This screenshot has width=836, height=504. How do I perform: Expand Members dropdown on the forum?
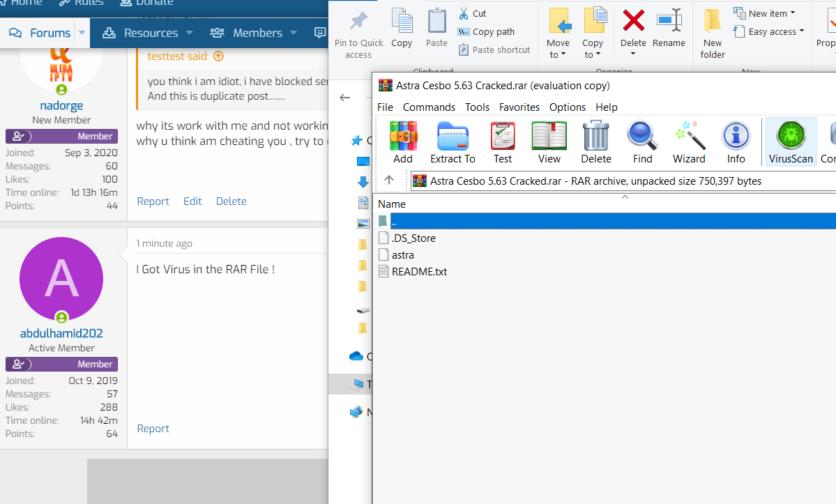pos(294,33)
